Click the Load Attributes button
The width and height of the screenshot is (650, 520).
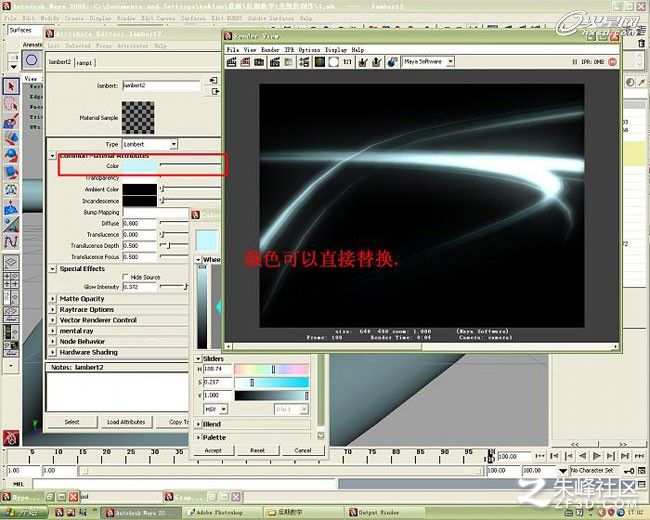pyautogui.click(x=126, y=422)
